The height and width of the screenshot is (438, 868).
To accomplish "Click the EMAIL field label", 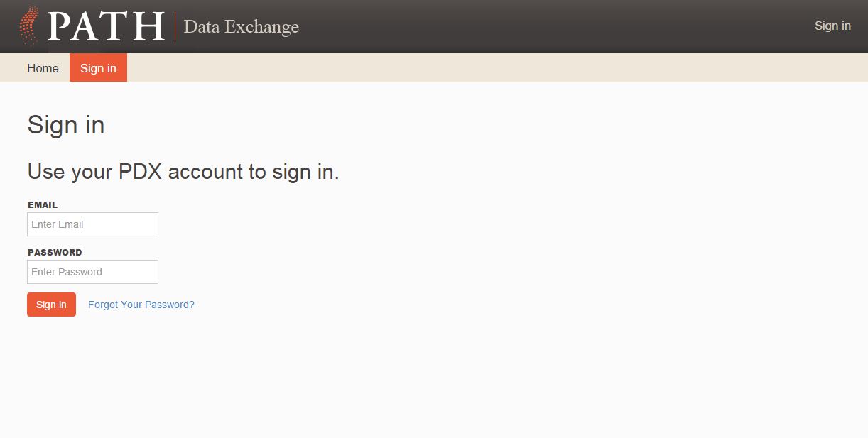I will (43, 205).
